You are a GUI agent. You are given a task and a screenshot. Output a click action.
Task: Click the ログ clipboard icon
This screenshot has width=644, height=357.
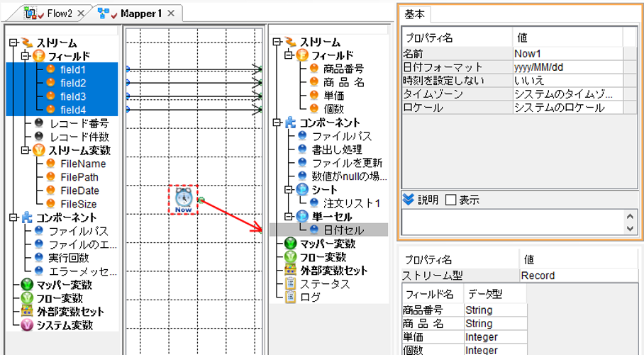[x=290, y=297]
